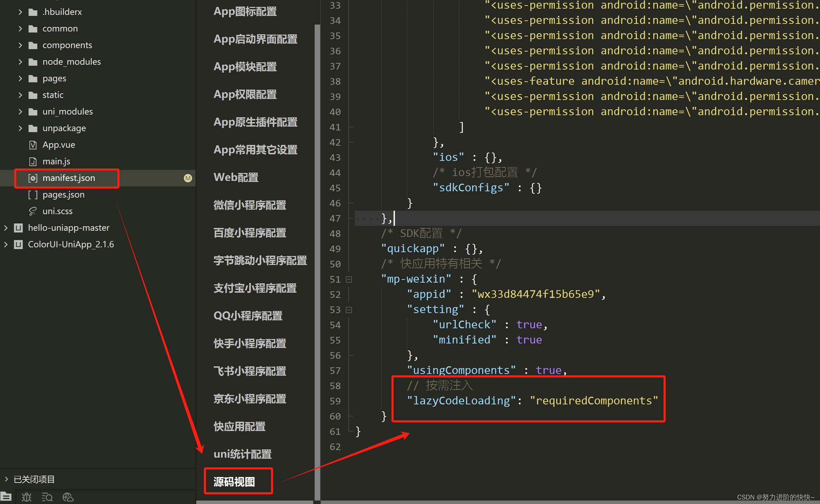Screen dimensions: 820x504
Task: Expand the static folder
Action: pos(20,95)
